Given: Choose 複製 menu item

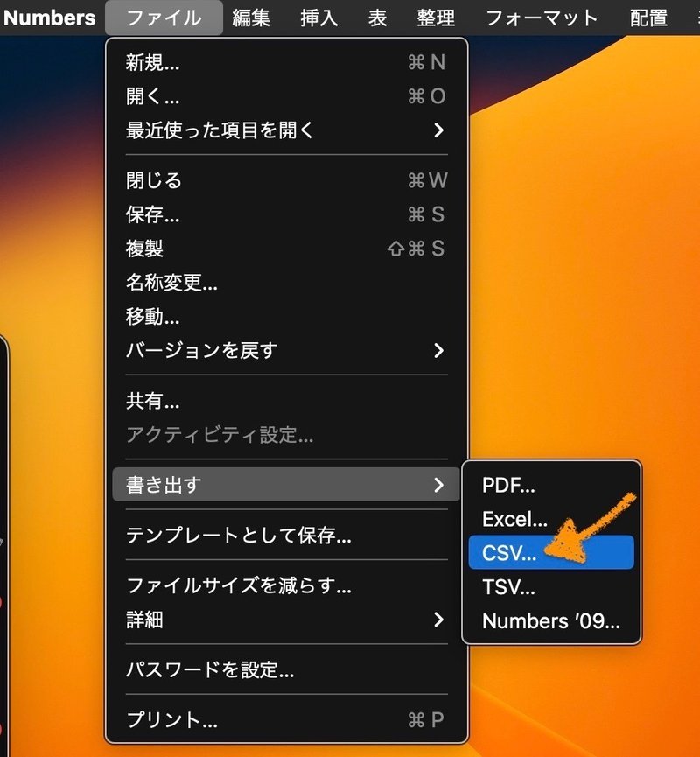Looking at the screenshot, I should pyautogui.click(x=286, y=249).
